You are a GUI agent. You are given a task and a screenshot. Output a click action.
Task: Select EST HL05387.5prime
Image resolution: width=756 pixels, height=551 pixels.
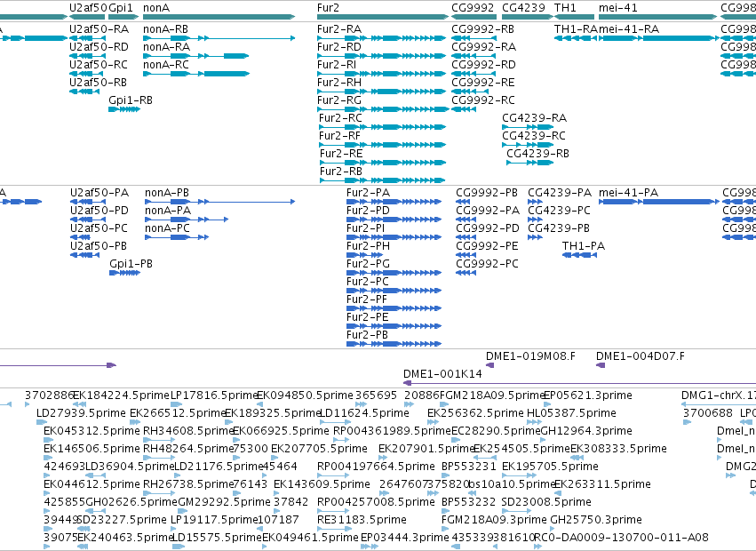tap(535, 422)
